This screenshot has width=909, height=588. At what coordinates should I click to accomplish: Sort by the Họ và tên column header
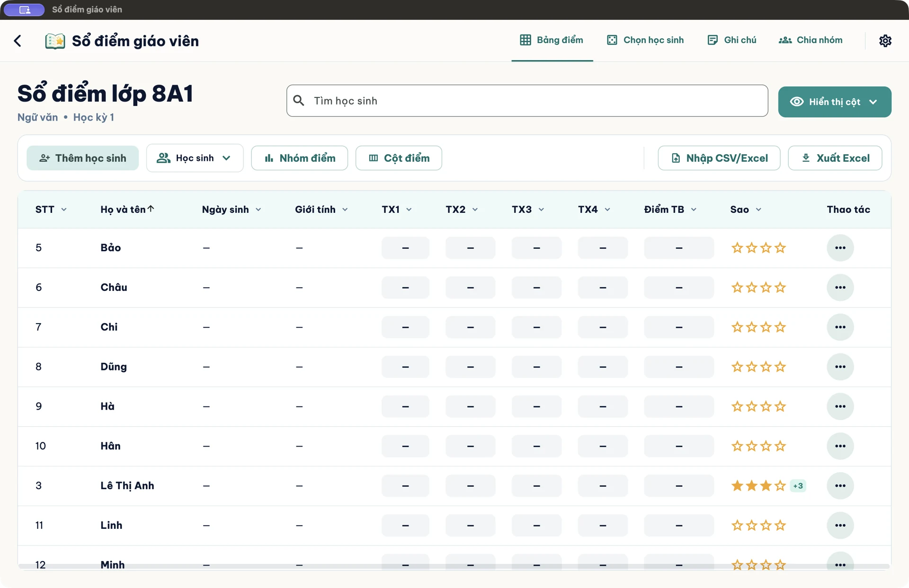[127, 210]
